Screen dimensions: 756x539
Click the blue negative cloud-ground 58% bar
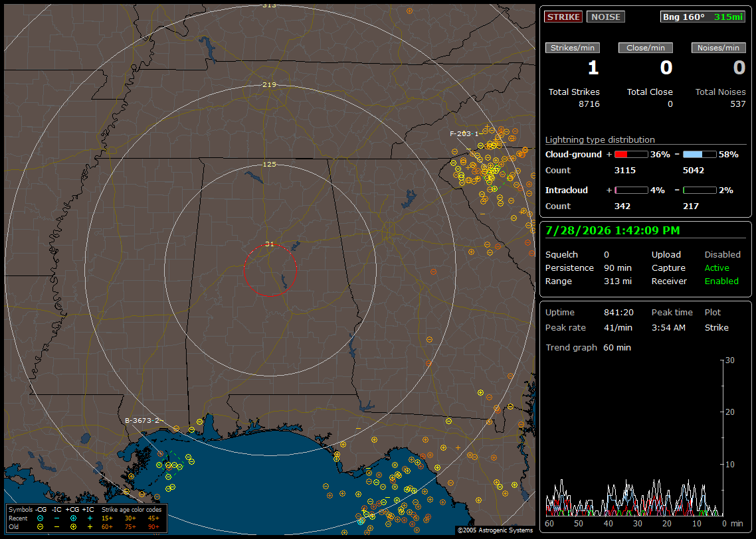pos(700,155)
